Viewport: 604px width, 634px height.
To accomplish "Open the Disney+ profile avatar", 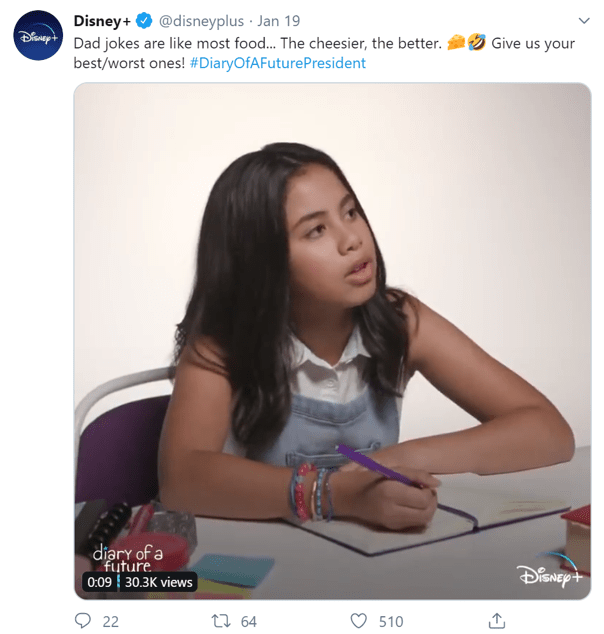I will click(x=38, y=36).
